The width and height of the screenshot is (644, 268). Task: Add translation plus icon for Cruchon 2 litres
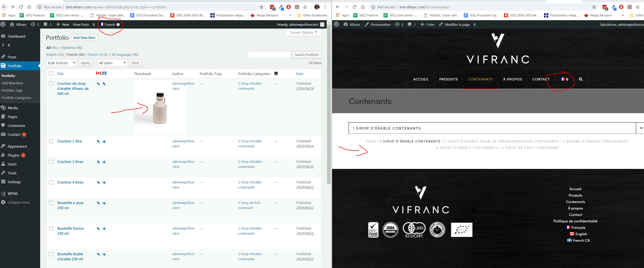[104, 162]
